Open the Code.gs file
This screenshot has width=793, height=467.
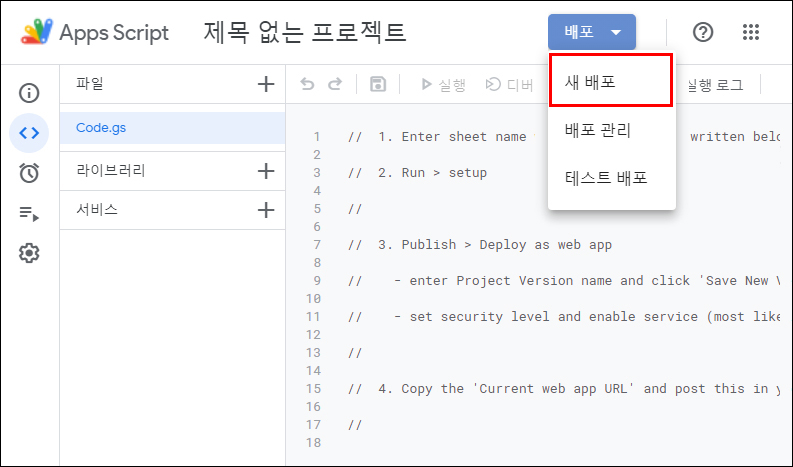(101, 128)
